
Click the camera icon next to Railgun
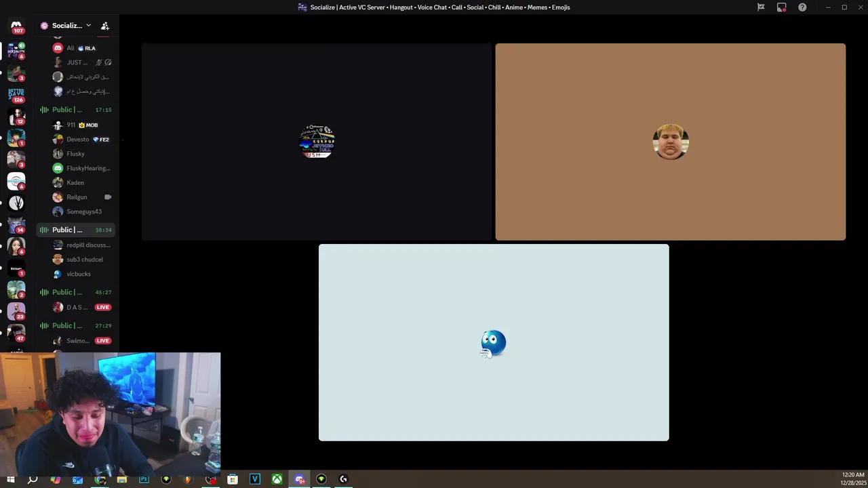(x=108, y=197)
